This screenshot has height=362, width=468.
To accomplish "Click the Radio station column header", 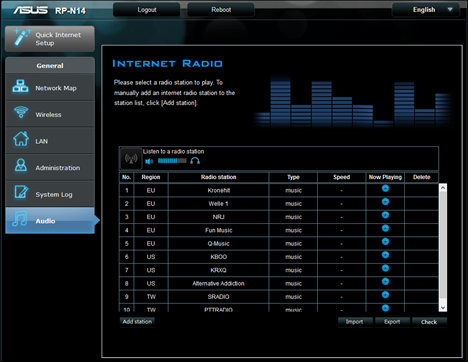I will point(219,177).
